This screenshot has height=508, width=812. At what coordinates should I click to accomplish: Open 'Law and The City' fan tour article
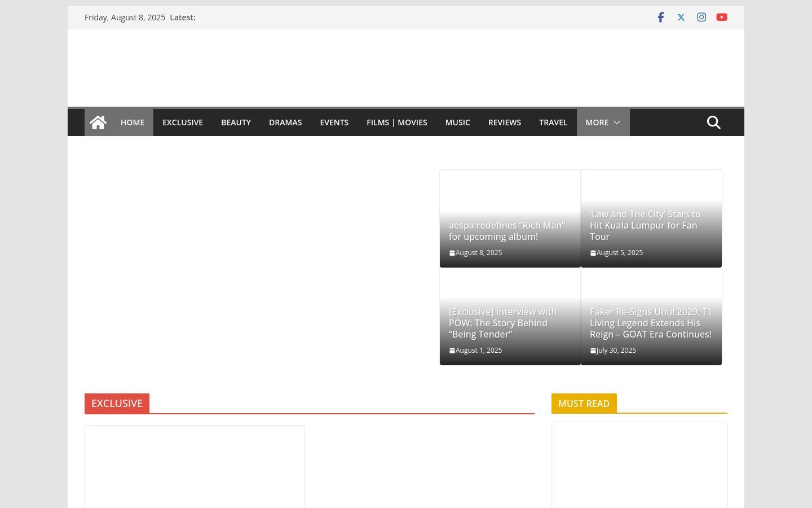point(645,225)
